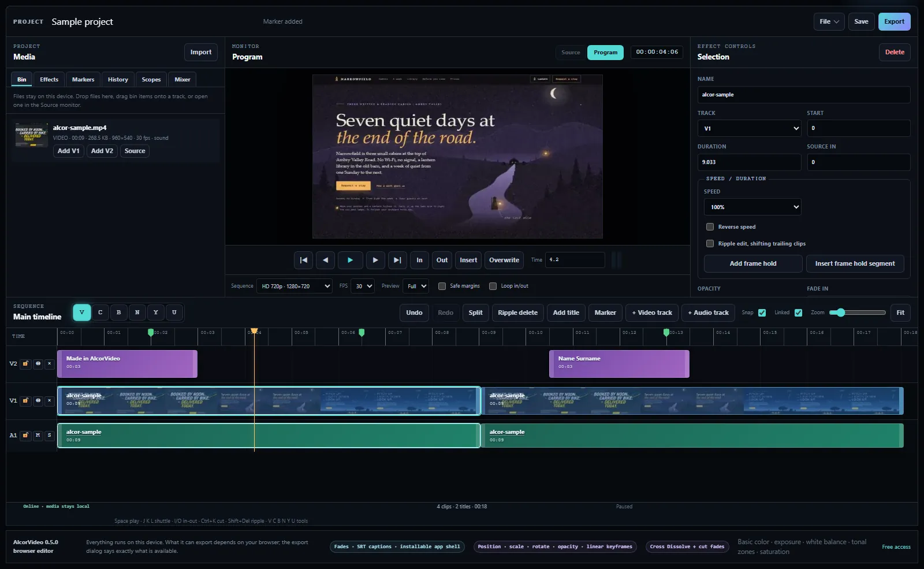Image resolution: width=924 pixels, height=569 pixels.
Task: Click the Export button
Action: coord(895,21)
